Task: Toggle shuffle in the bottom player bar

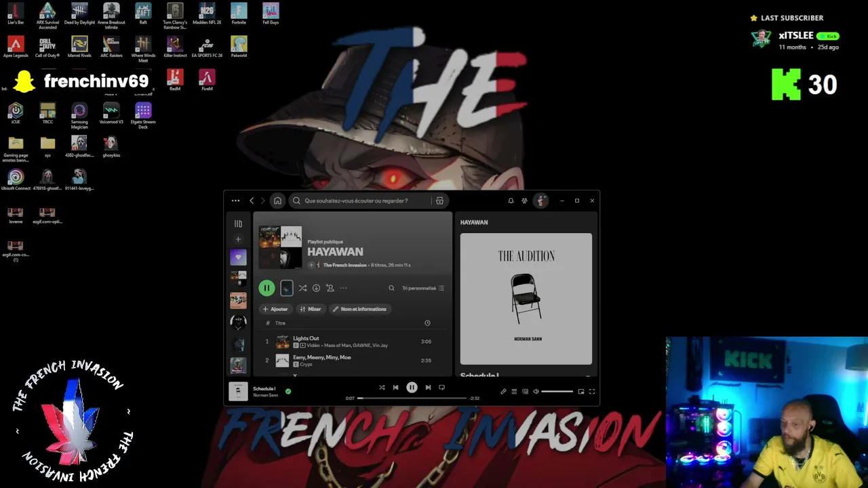Action: pos(382,388)
